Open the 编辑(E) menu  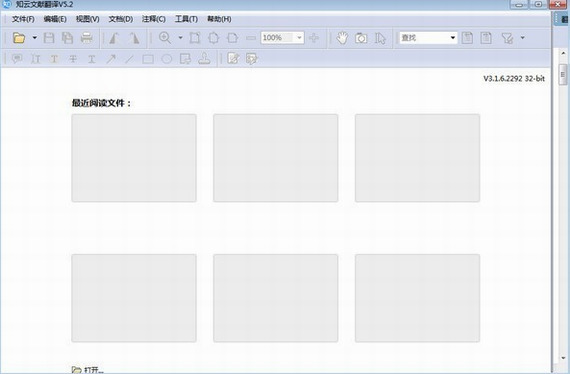pyautogui.click(x=55, y=19)
